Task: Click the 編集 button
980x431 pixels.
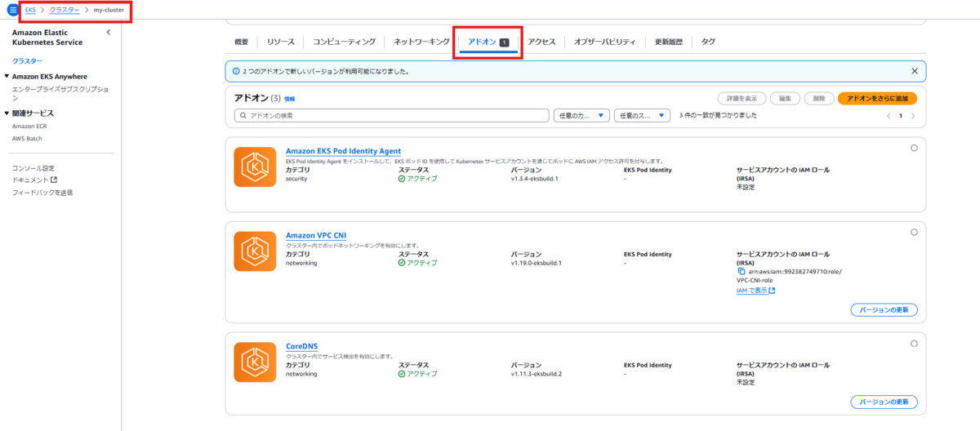Action: (x=785, y=98)
